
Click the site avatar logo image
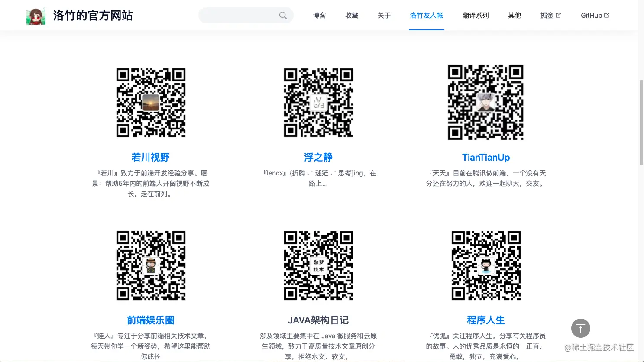click(x=36, y=16)
